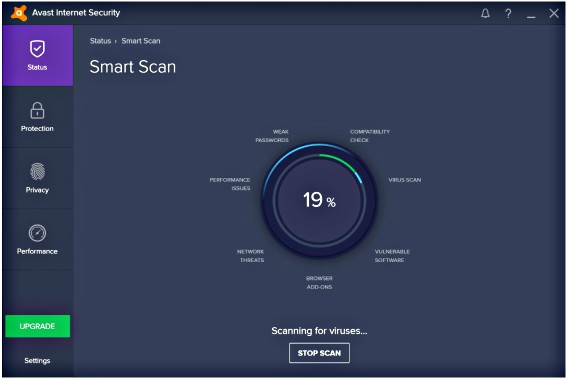
Task: Open the Protection padlock icon
Action: click(37, 110)
